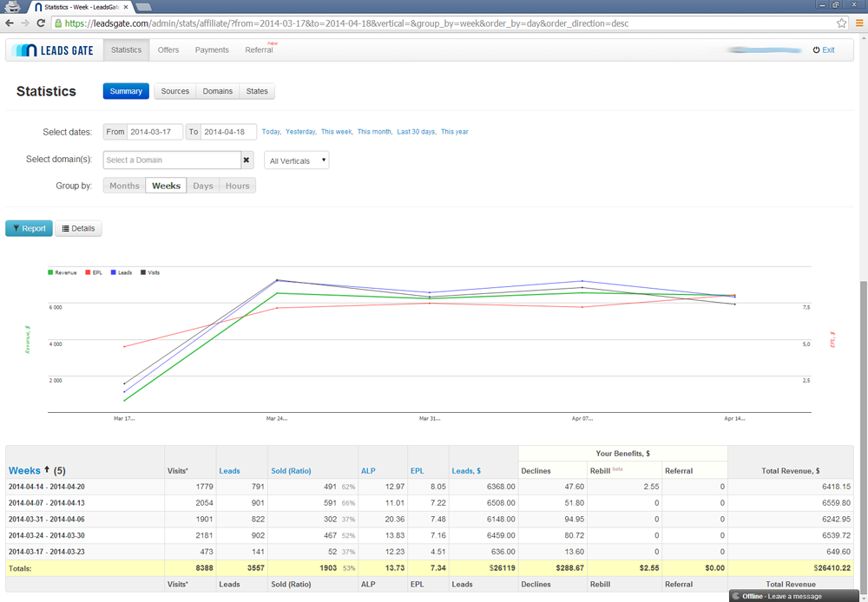The height and width of the screenshot is (602, 868).
Task: Reload the page with the refresh icon
Action: (41, 23)
